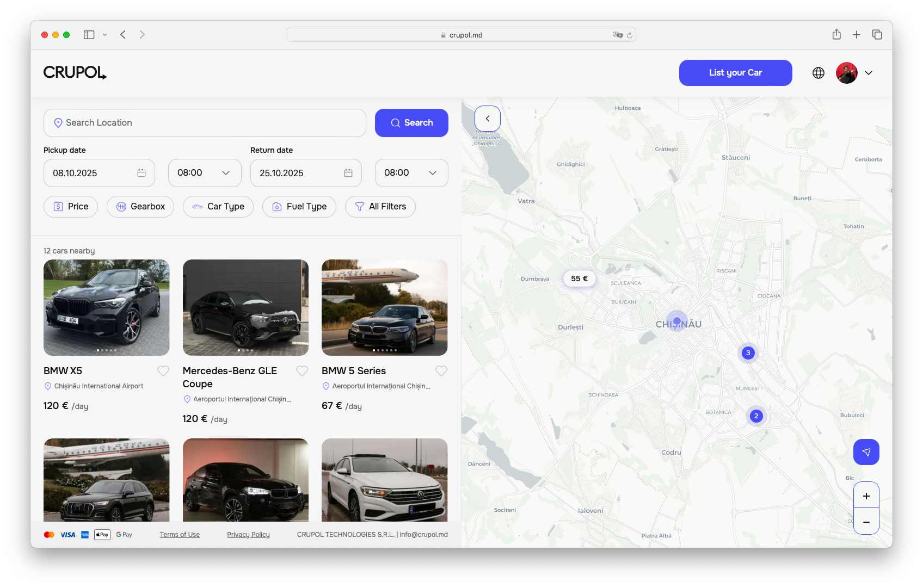Open the Gearbox filter

click(140, 207)
